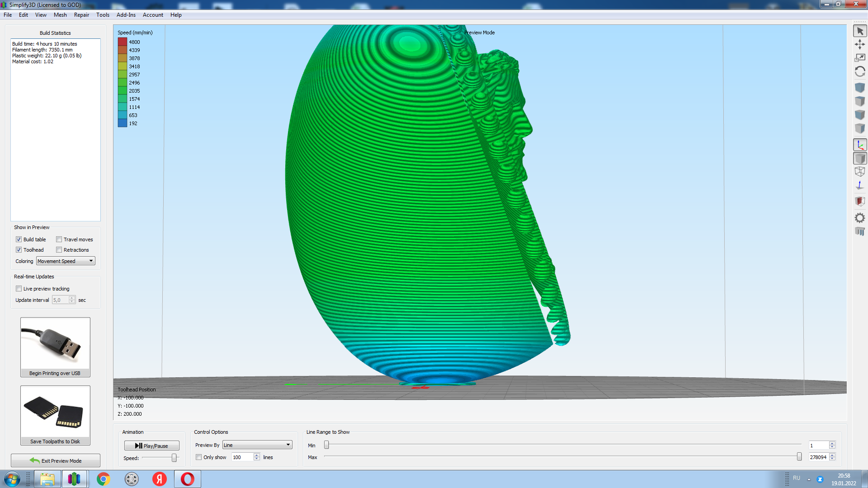Open the cross section view icon
The image size is (868, 488).
[860, 201]
